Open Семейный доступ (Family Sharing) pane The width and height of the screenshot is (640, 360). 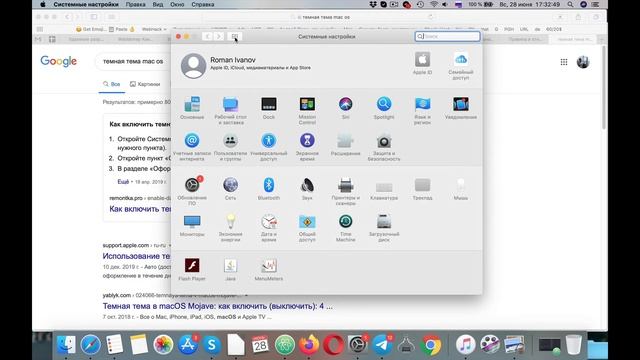click(460, 66)
